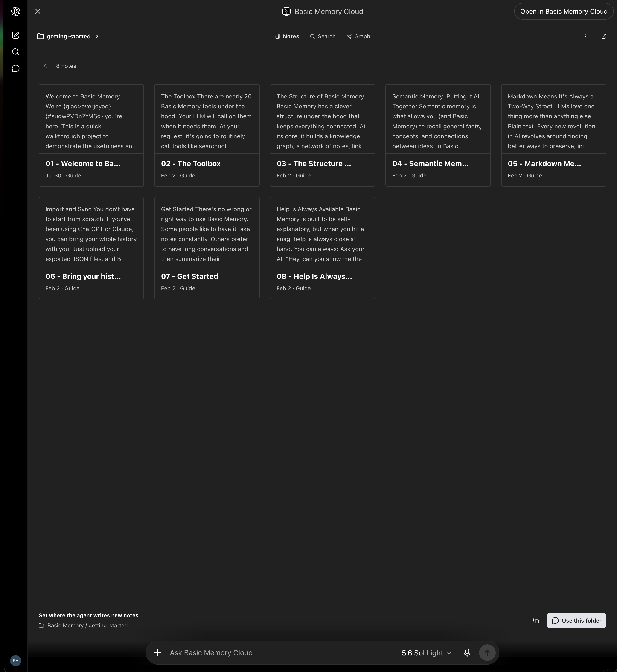Click Set where the agent writes new notes
The image size is (617, 672).
pos(88,615)
